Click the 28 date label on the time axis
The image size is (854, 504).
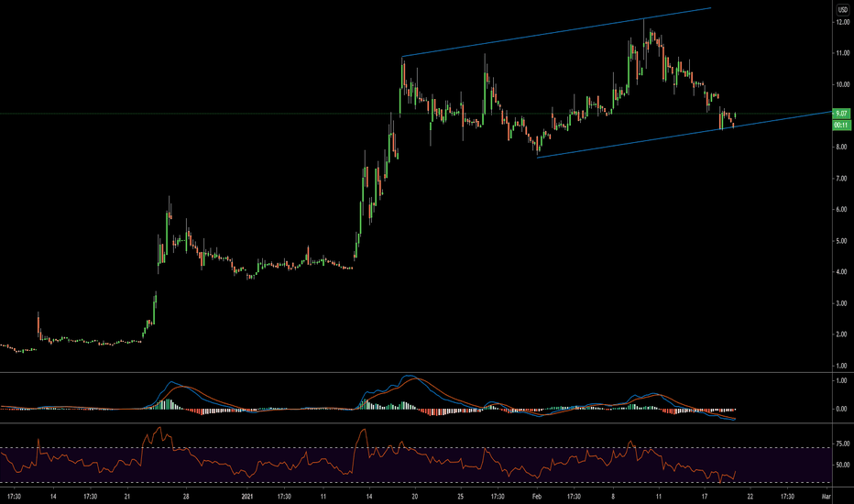click(x=186, y=497)
